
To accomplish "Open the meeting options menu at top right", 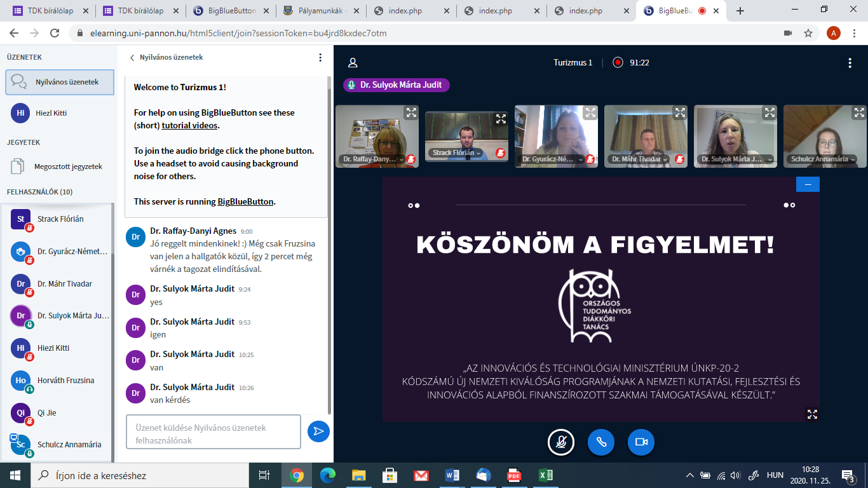I will tap(850, 63).
